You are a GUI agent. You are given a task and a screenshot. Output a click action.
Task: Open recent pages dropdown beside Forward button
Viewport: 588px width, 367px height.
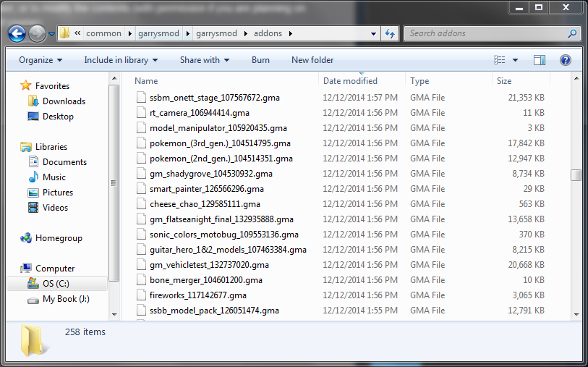(x=52, y=34)
